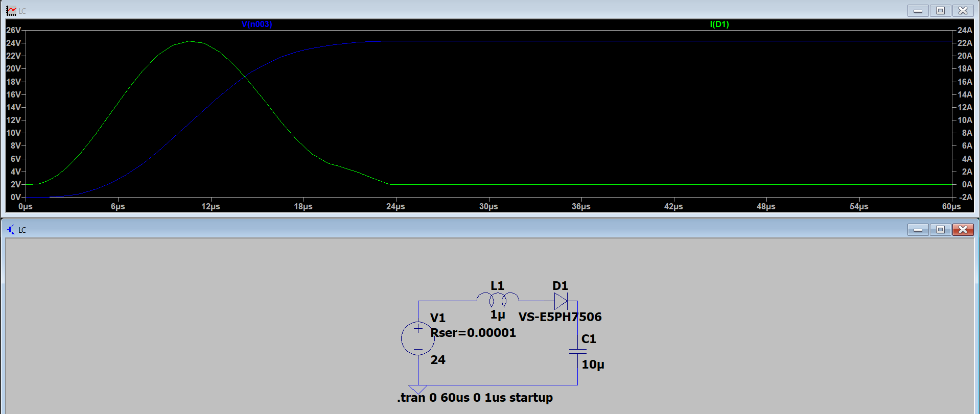Click the 1µ inductor value

(x=498, y=314)
